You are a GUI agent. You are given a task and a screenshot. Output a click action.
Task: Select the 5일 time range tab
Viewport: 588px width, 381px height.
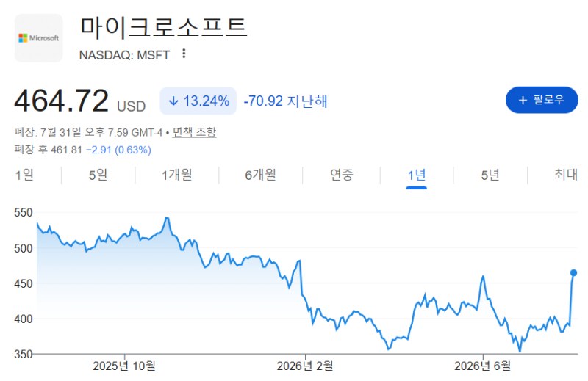pyautogui.click(x=98, y=175)
